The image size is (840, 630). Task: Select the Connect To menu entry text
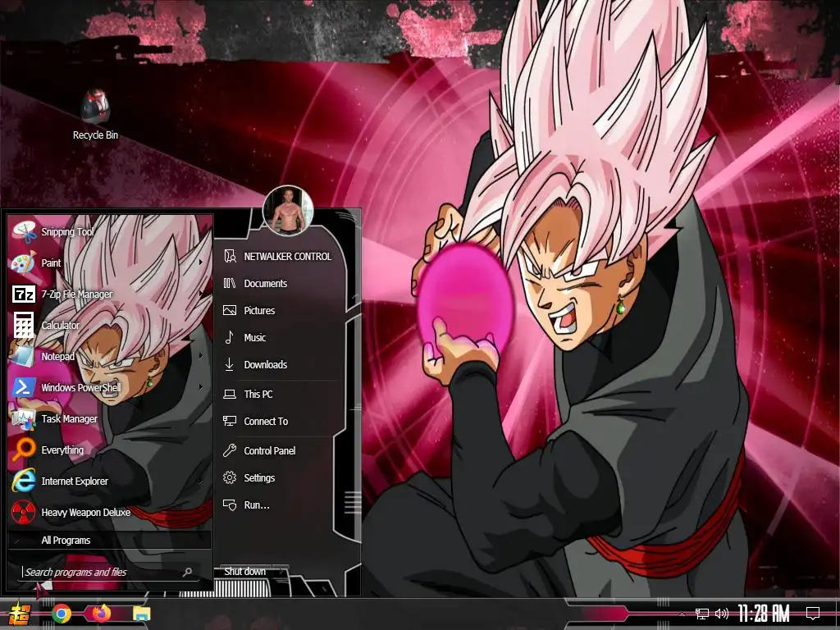click(x=266, y=422)
